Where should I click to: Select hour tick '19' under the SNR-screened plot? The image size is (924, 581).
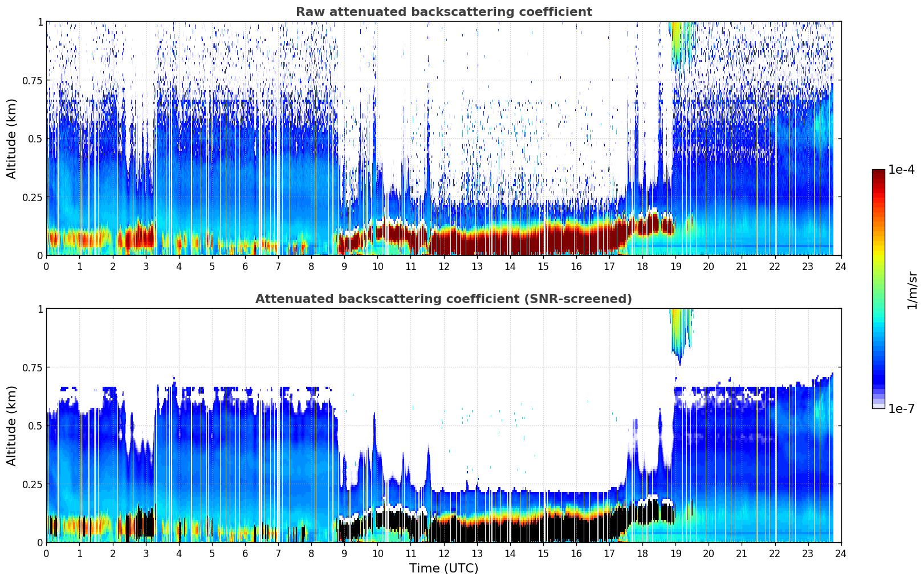(675, 553)
